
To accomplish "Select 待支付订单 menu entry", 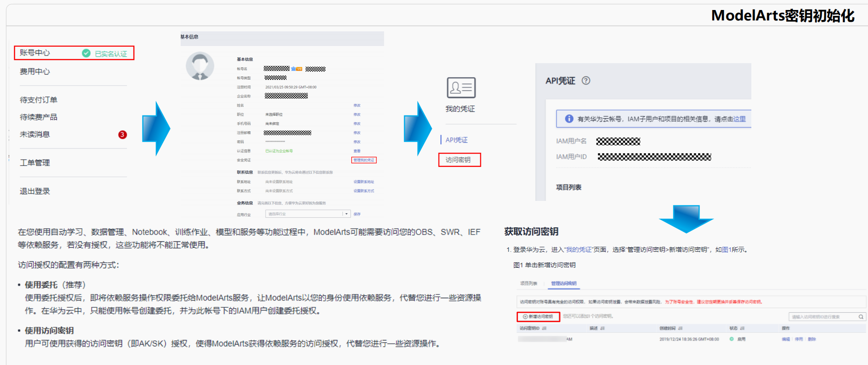I will 39,100.
